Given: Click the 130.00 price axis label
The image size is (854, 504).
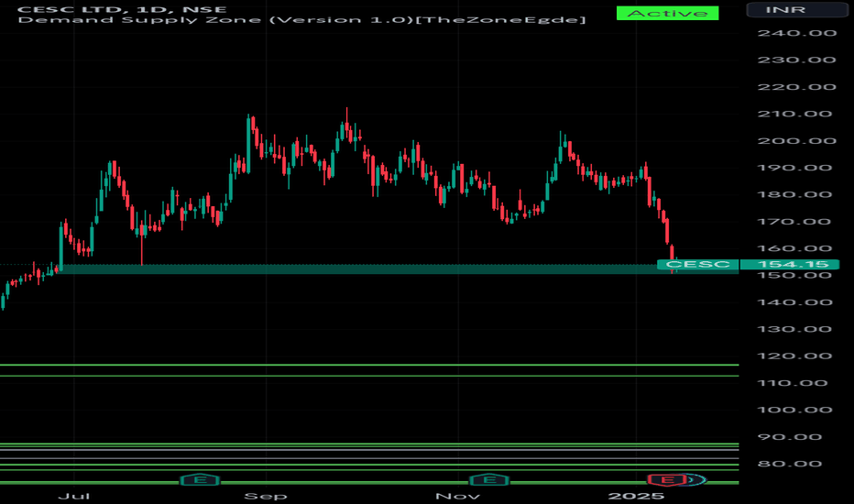Looking at the screenshot, I should pos(795,329).
